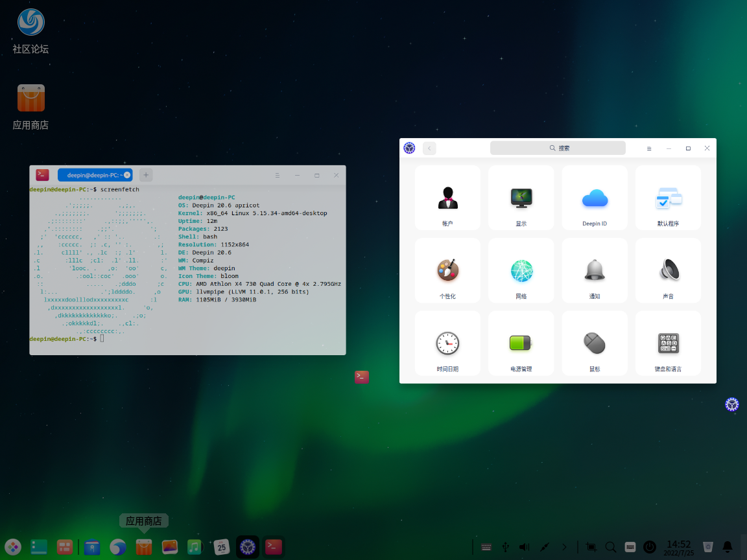
Task: Open the 声音 (Sound) settings module
Action: [668, 271]
